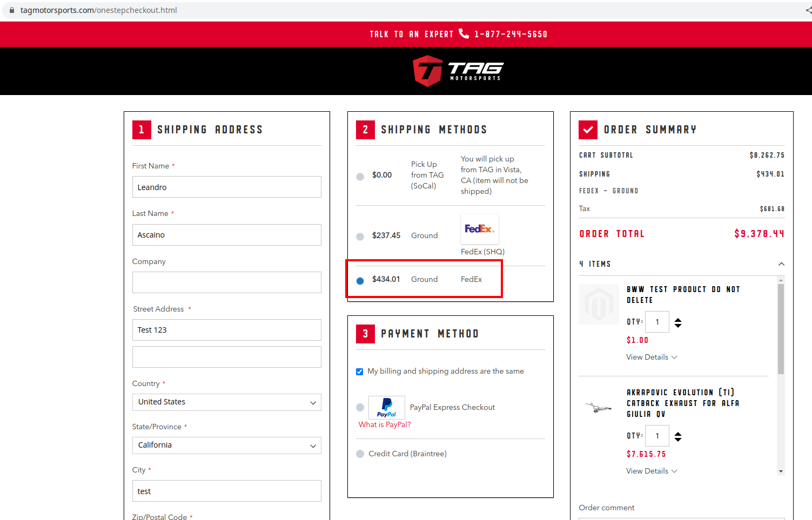Click the step 1 Shipping Address badge
Screen dimensions: 812x520
[x=141, y=130]
